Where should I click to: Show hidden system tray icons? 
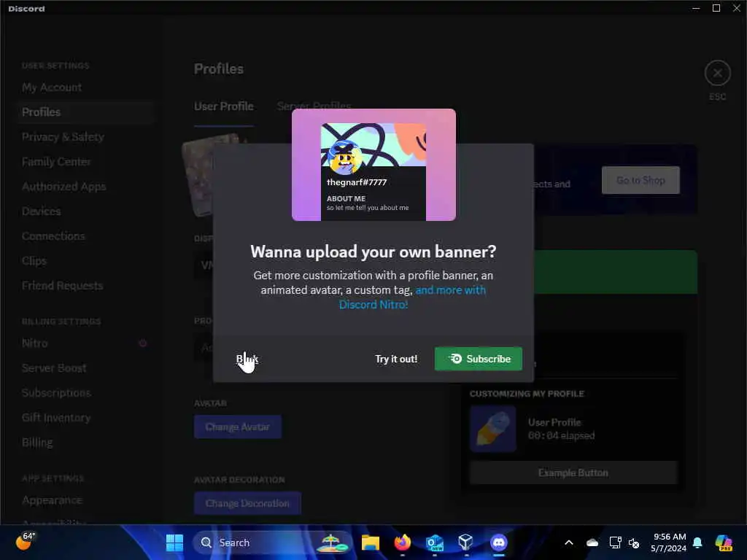[x=569, y=542]
